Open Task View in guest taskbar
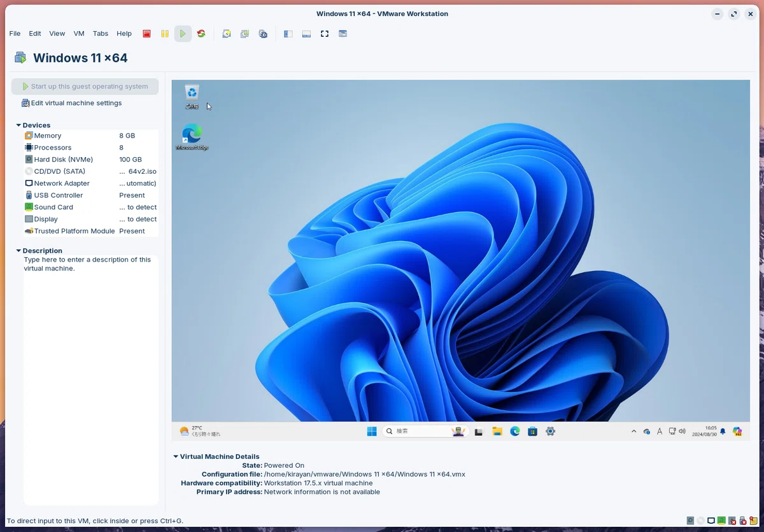Image resolution: width=764 pixels, height=532 pixels. (x=479, y=431)
